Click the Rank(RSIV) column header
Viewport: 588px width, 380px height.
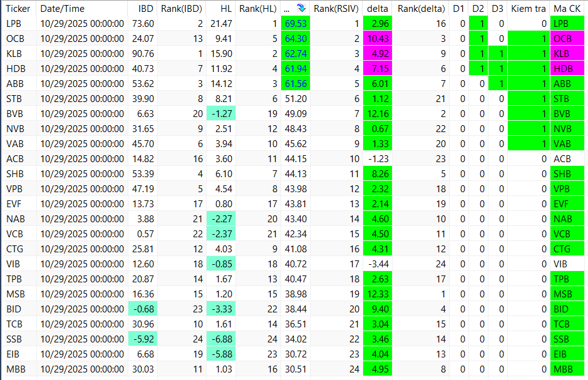click(x=336, y=8)
